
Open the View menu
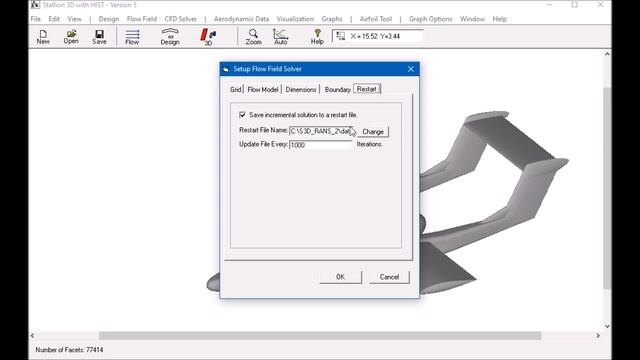[x=74, y=19]
